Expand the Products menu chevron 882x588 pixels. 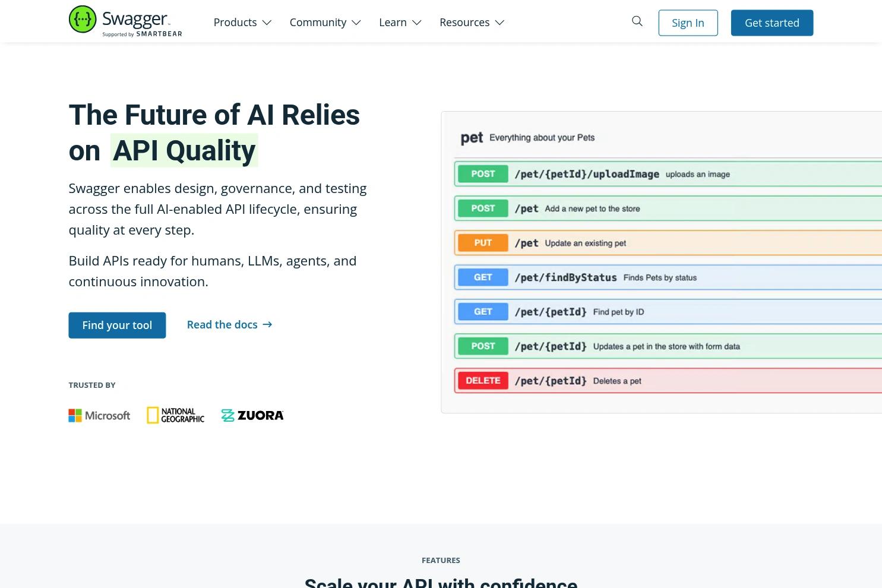(267, 23)
